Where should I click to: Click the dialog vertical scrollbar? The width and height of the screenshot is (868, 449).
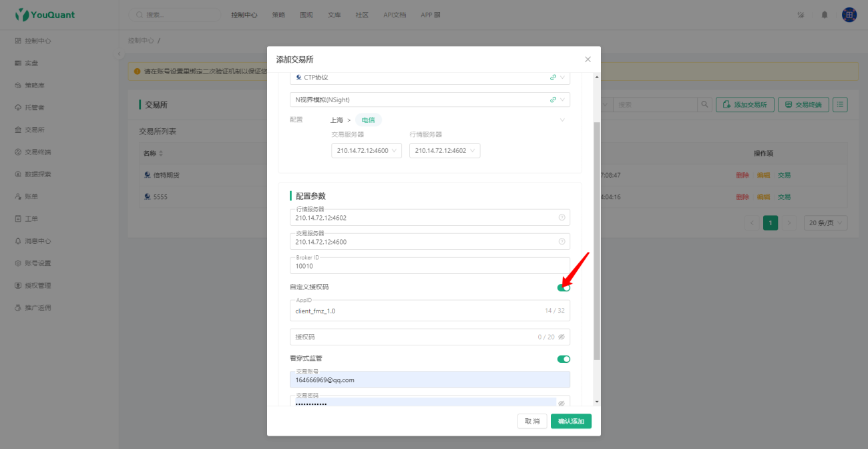coord(596,241)
